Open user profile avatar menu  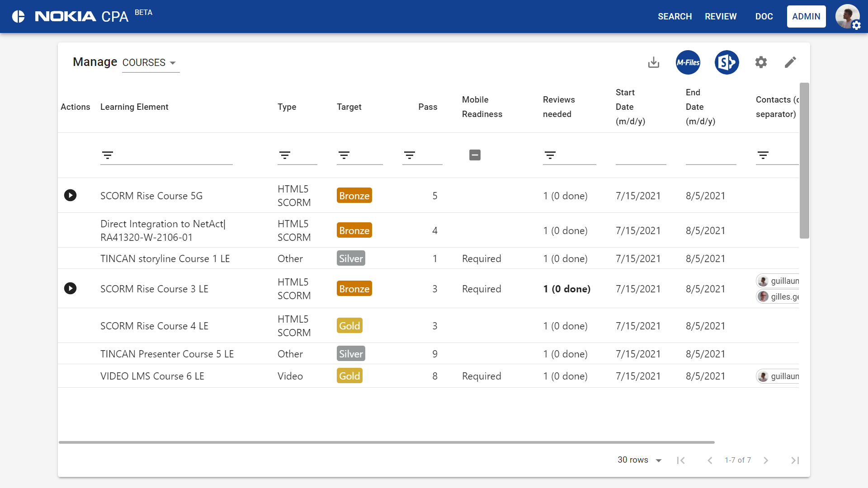tap(847, 17)
